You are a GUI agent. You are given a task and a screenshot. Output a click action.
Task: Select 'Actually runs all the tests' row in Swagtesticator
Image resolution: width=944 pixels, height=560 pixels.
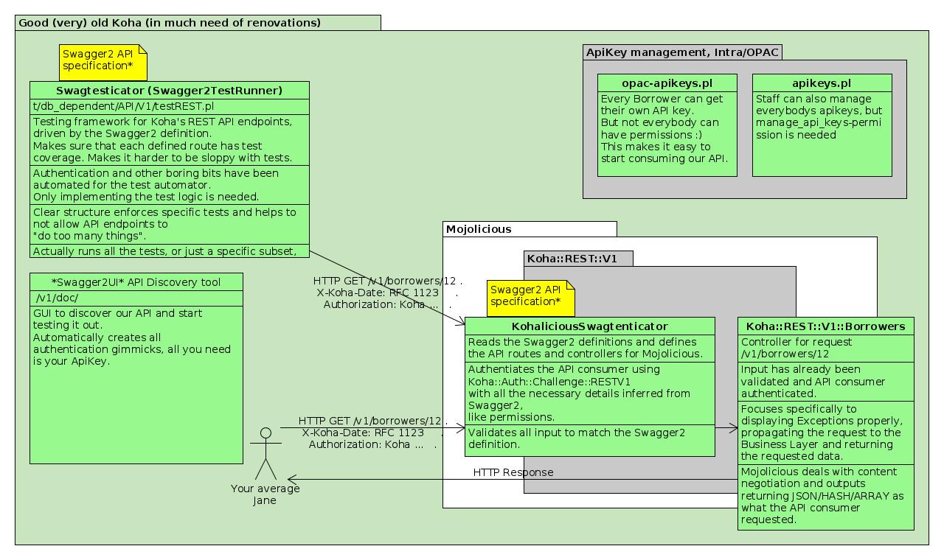coord(165,251)
